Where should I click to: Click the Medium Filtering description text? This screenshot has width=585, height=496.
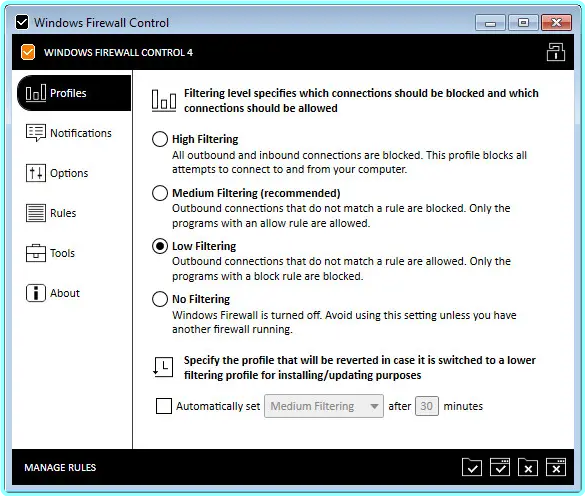[341, 215]
